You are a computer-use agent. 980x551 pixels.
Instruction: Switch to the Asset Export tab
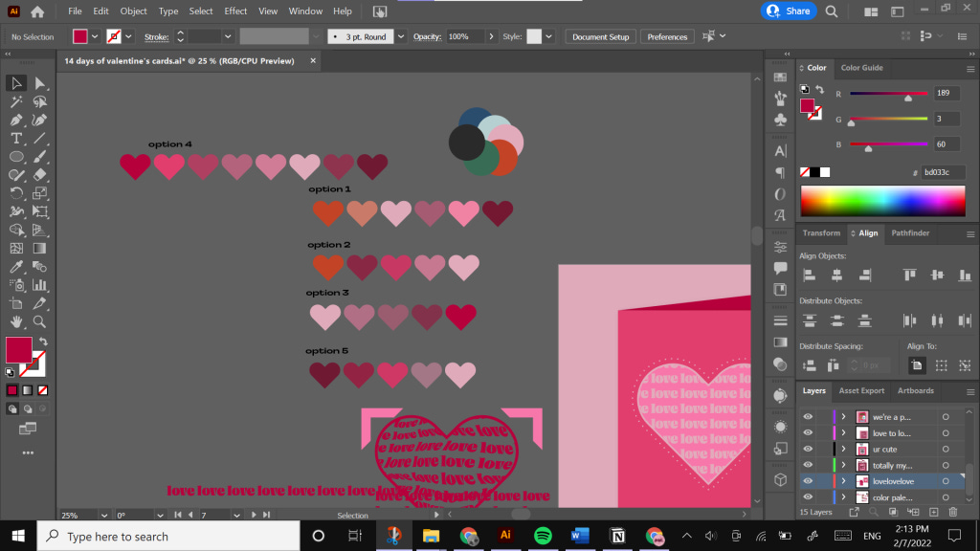pyautogui.click(x=861, y=390)
